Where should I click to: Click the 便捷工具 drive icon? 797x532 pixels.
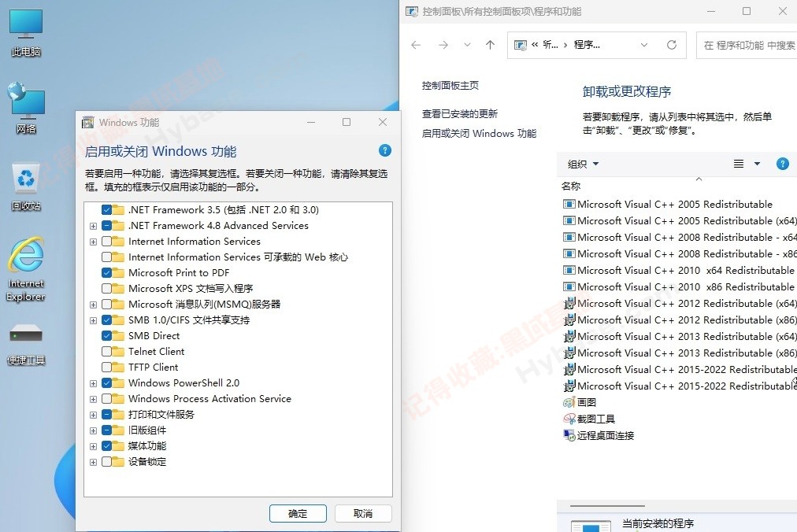click(x=26, y=345)
